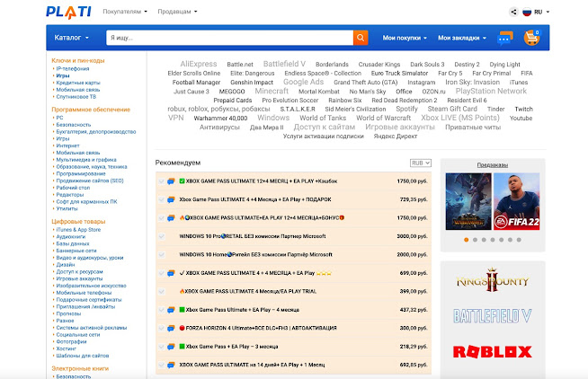
Task: Open the chat messages icon in header
Action: pyautogui.click(x=504, y=38)
